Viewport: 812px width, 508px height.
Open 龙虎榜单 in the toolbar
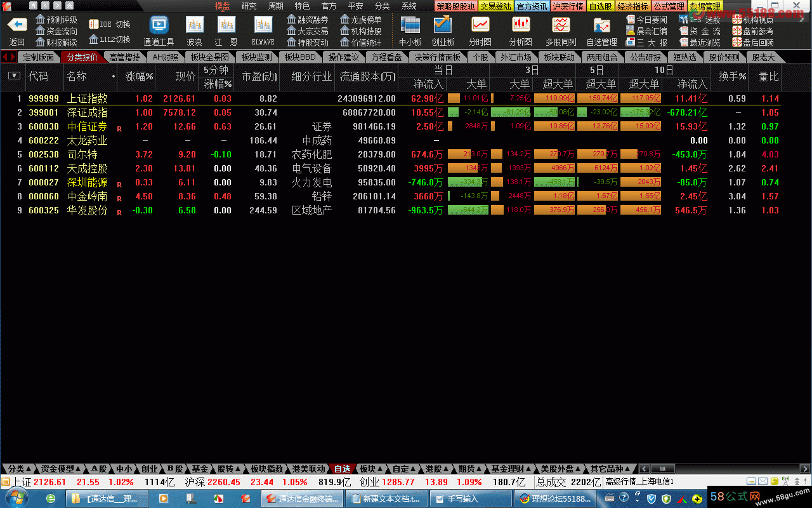tap(362, 20)
